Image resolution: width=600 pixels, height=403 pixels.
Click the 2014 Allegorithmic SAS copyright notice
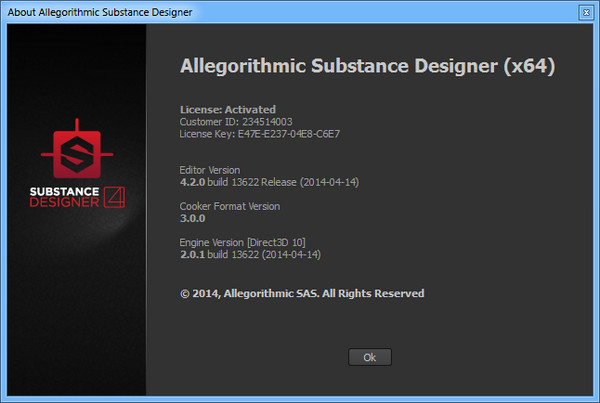[301, 293]
